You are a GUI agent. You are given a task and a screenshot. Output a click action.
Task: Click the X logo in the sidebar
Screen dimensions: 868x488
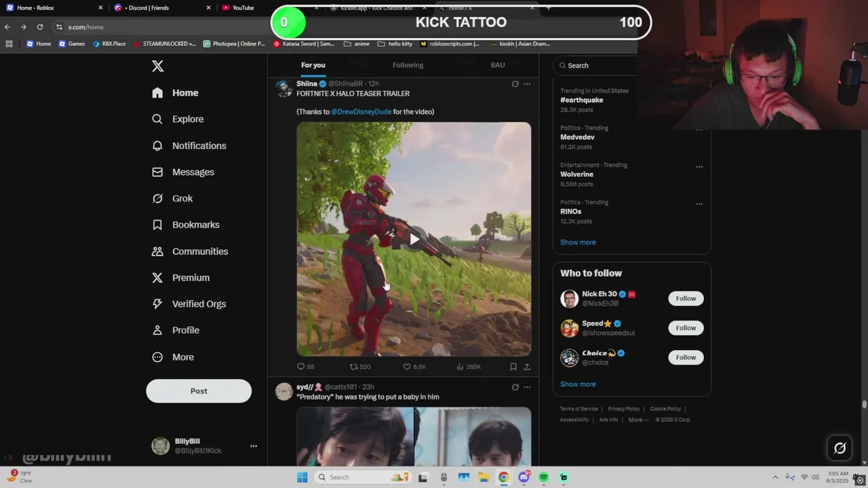[x=157, y=66]
